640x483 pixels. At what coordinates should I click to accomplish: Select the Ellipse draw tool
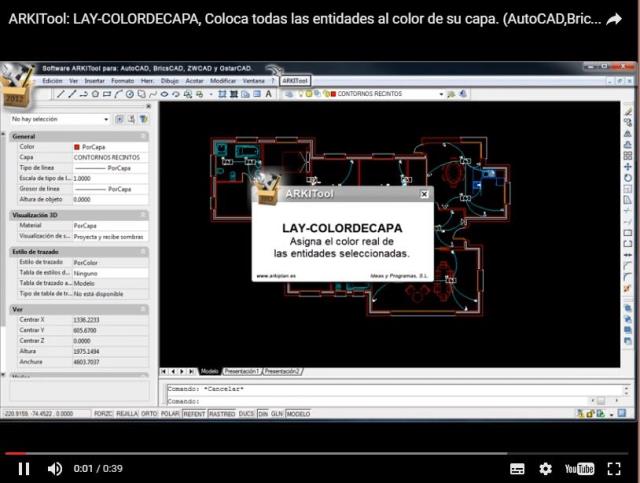[x=164, y=94]
